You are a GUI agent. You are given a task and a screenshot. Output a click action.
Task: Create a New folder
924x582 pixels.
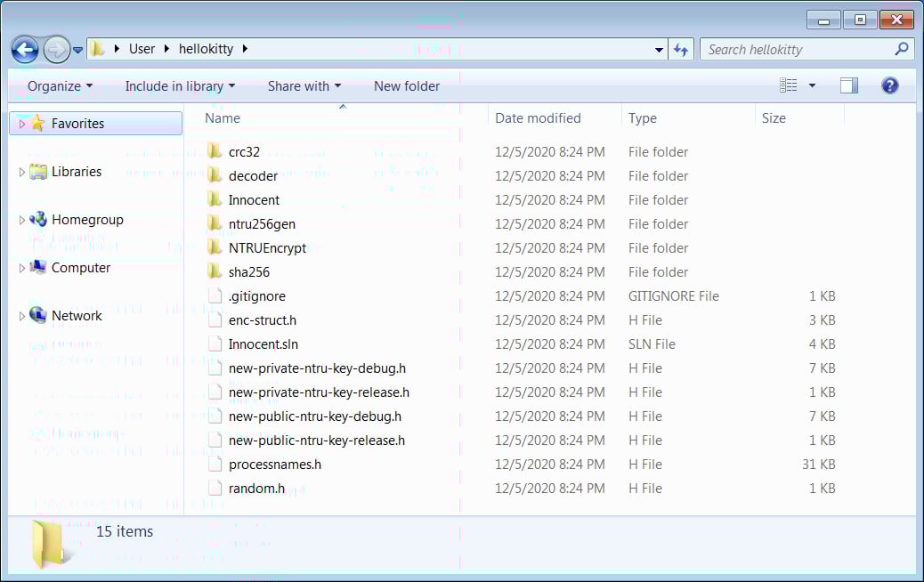point(407,86)
